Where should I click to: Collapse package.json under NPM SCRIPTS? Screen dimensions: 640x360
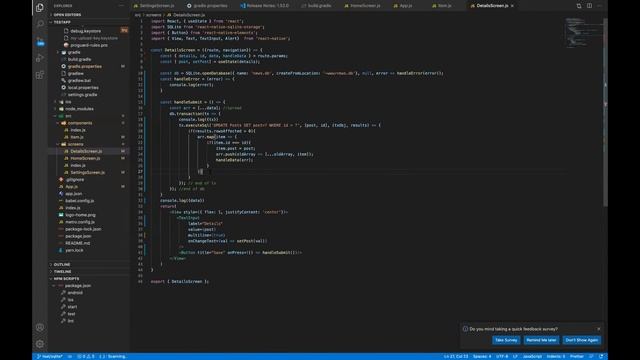78,286
